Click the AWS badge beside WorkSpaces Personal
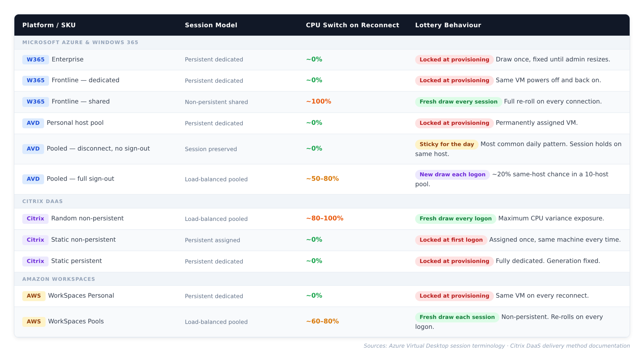Image resolution: width=644 pixels, height=363 pixels. pos(34,296)
